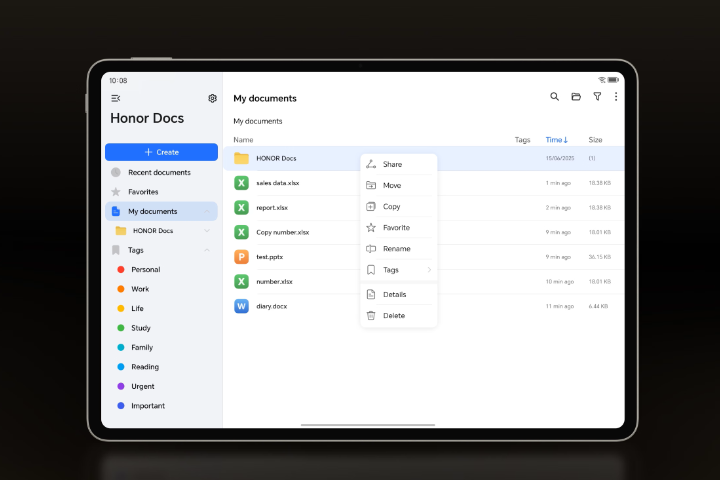Open Favorites in the sidebar
This screenshot has width=720, height=480.
tap(161, 192)
